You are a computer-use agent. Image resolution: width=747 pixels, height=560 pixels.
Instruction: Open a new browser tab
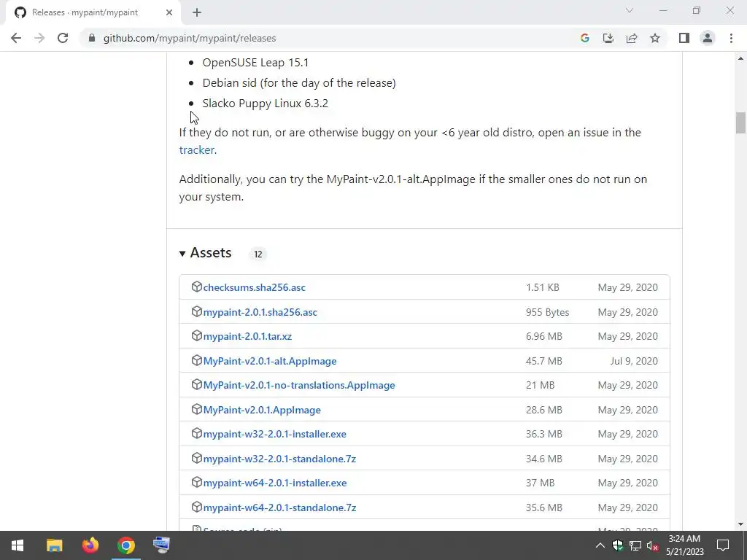pos(197,12)
